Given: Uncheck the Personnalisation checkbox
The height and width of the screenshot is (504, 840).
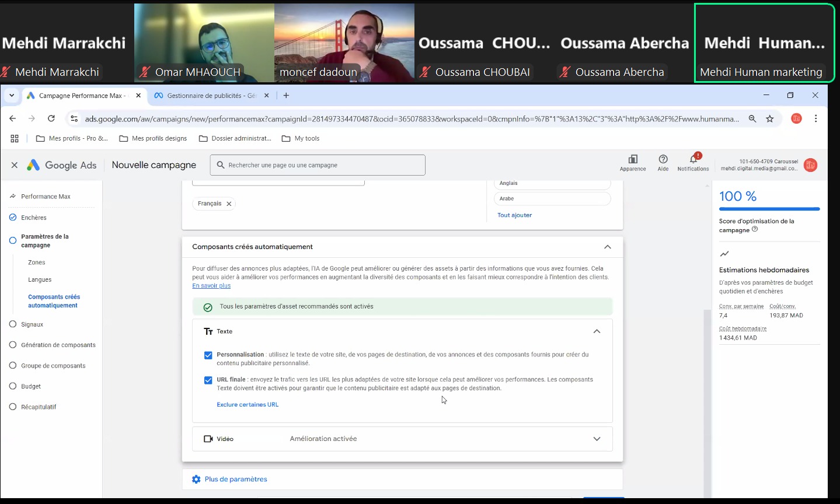Looking at the screenshot, I should pyautogui.click(x=208, y=355).
